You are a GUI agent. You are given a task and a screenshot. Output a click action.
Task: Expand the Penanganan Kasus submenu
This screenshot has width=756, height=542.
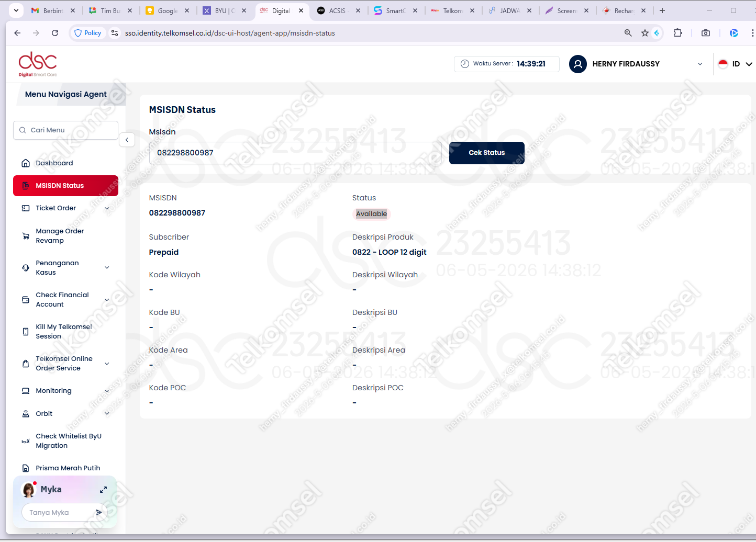click(x=107, y=268)
